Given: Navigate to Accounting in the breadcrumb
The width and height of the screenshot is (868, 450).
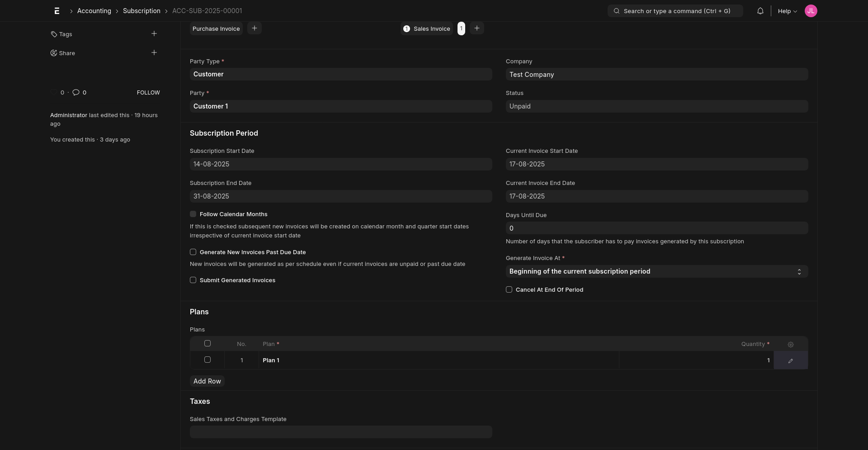Looking at the screenshot, I should pos(94,11).
